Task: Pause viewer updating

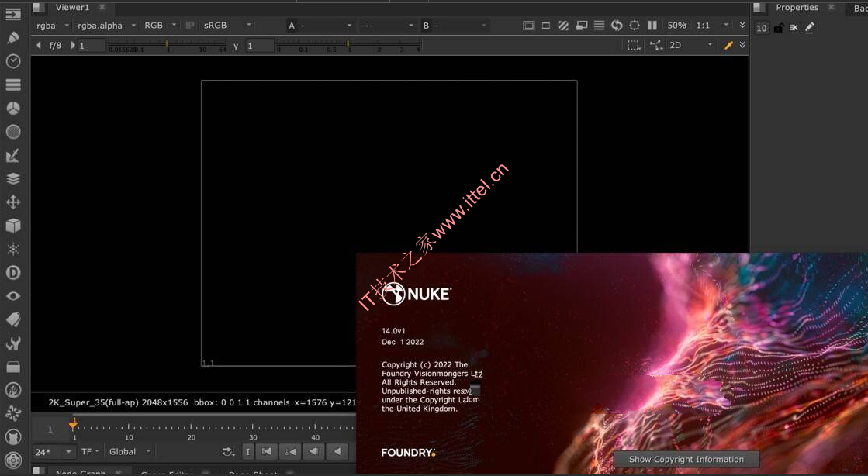Action: click(652, 26)
